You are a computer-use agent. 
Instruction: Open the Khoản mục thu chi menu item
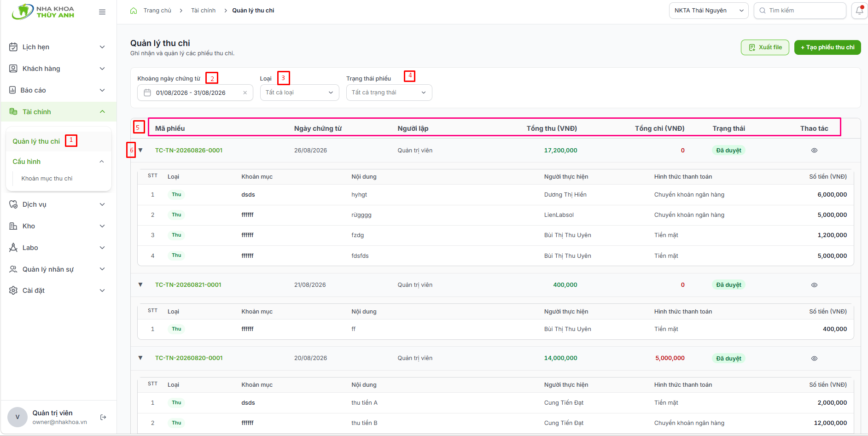pyautogui.click(x=47, y=179)
